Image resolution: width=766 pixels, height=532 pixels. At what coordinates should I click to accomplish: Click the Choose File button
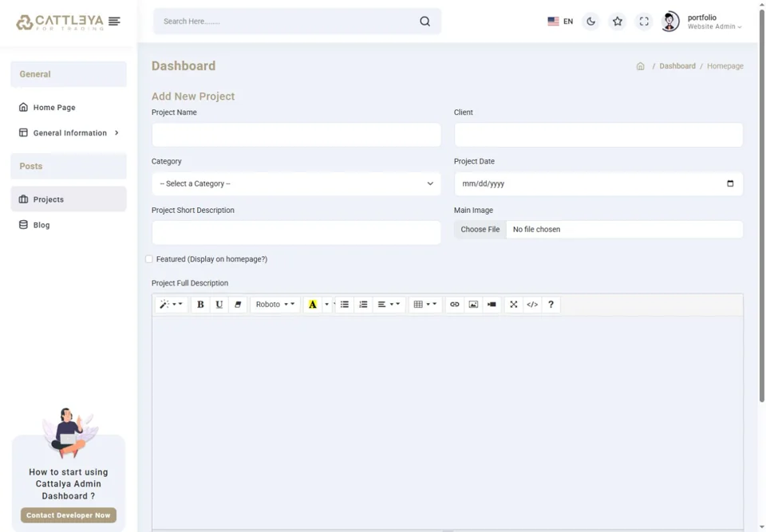[480, 229]
